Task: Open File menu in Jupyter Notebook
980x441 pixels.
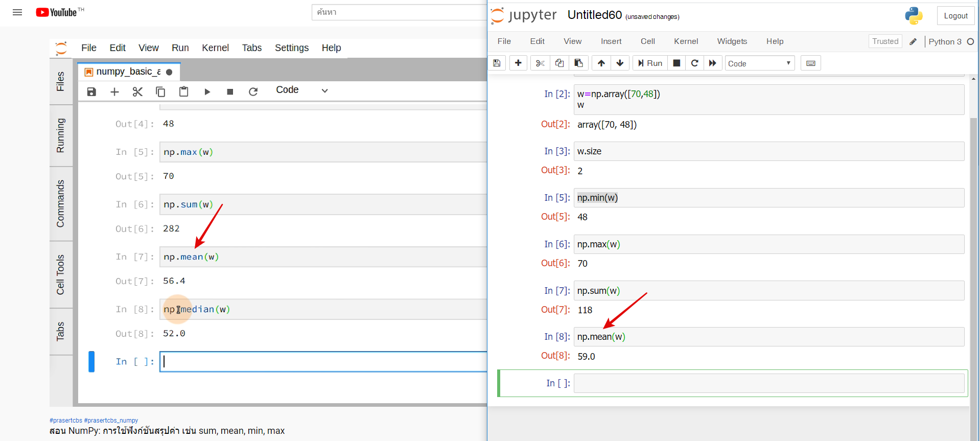Action: point(504,41)
